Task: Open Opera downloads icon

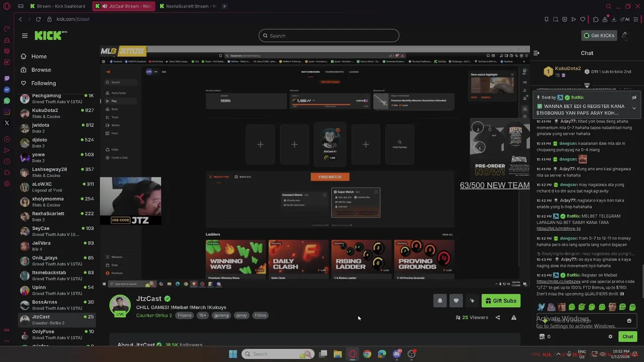Action: pos(614,19)
